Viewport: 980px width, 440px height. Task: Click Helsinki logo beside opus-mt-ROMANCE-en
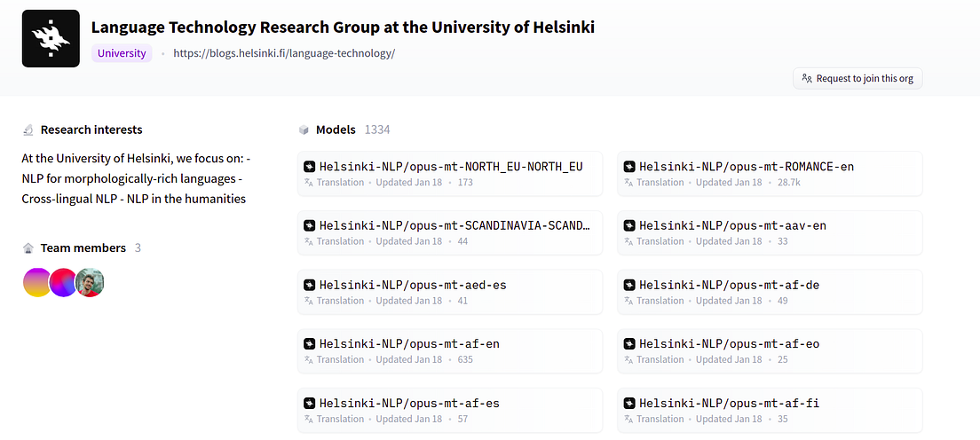click(x=629, y=167)
